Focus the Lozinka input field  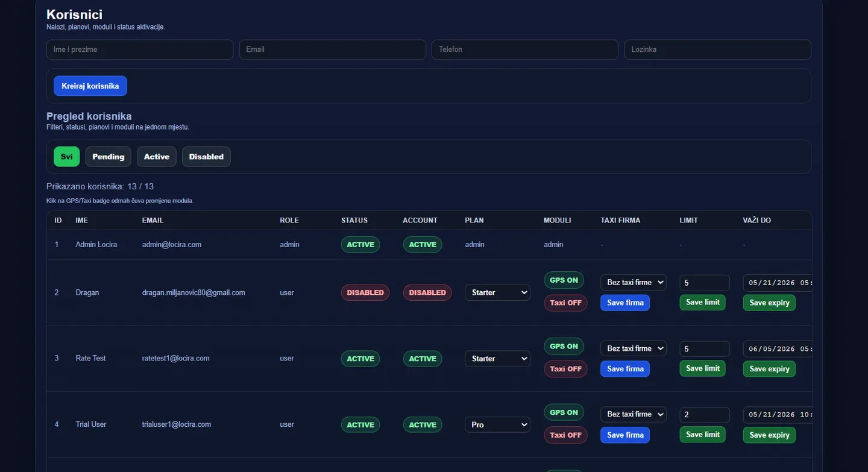tap(718, 49)
